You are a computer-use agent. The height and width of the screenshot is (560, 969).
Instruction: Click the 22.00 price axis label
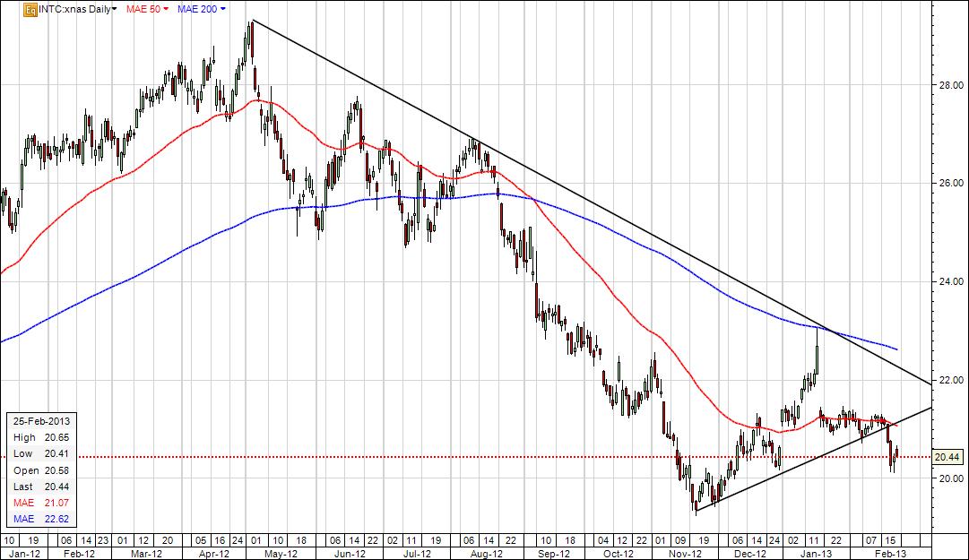pos(950,380)
